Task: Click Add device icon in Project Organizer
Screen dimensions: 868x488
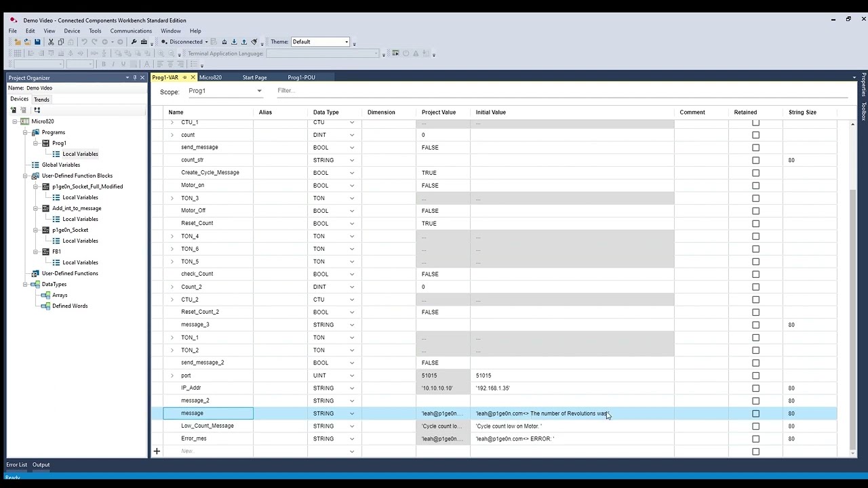Action: (x=14, y=110)
